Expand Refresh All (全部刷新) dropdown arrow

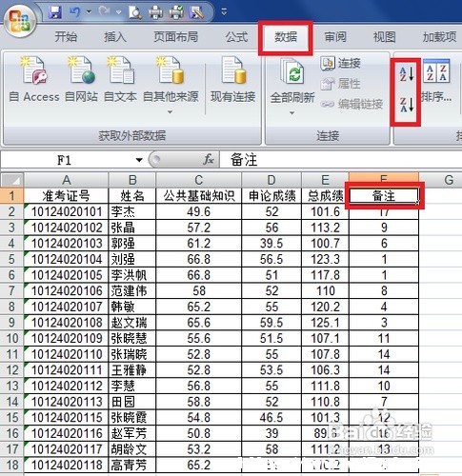click(x=291, y=113)
